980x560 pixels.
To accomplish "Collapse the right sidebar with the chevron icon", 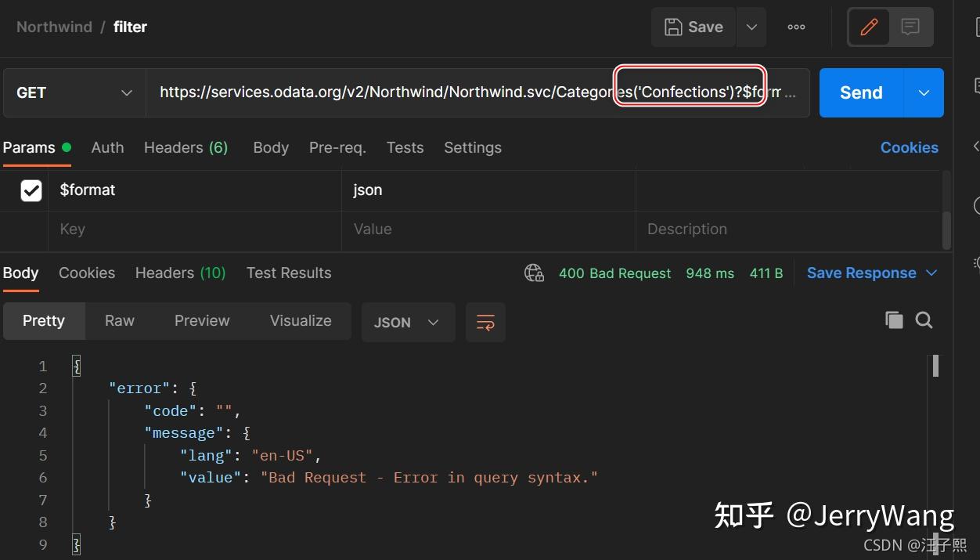I will click(x=975, y=146).
